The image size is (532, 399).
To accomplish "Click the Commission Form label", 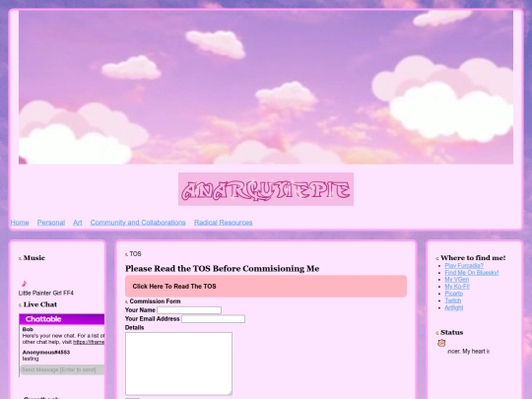I will (x=155, y=301).
